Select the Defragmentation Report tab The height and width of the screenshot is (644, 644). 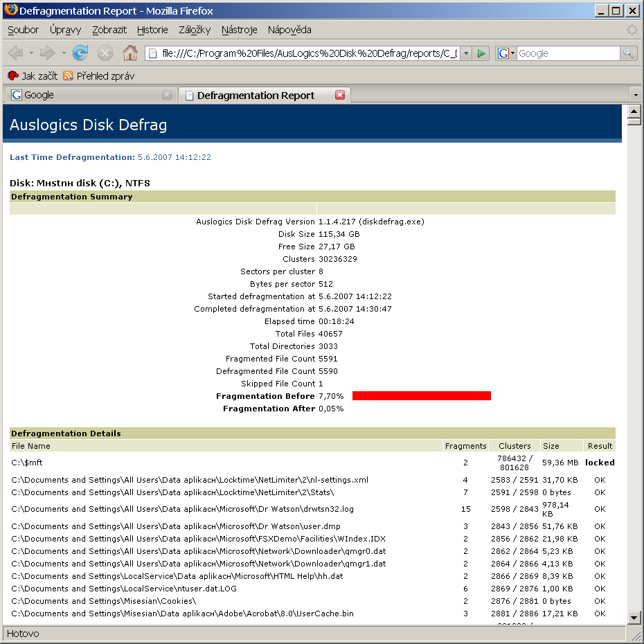(264, 95)
